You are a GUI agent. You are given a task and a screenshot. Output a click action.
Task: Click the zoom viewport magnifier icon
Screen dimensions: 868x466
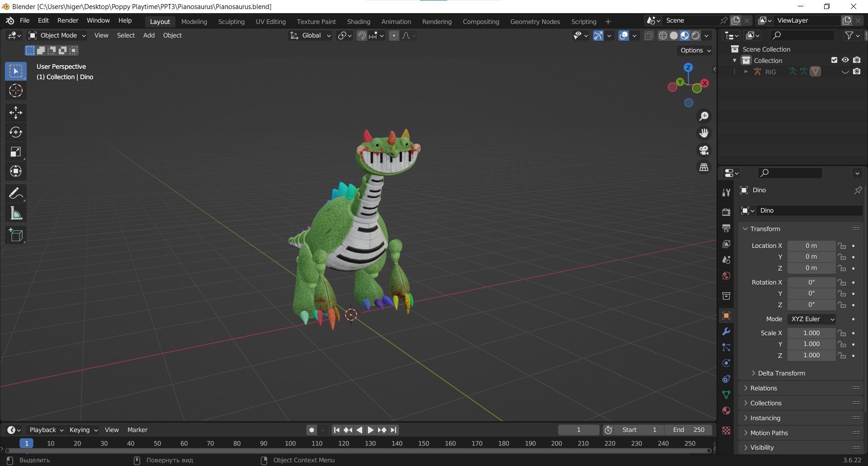(704, 116)
